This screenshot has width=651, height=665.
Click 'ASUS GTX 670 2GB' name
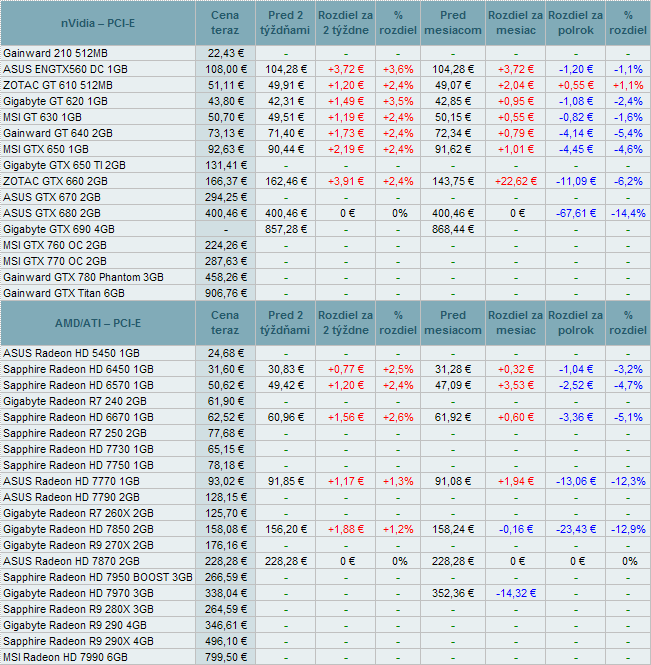tap(52, 197)
